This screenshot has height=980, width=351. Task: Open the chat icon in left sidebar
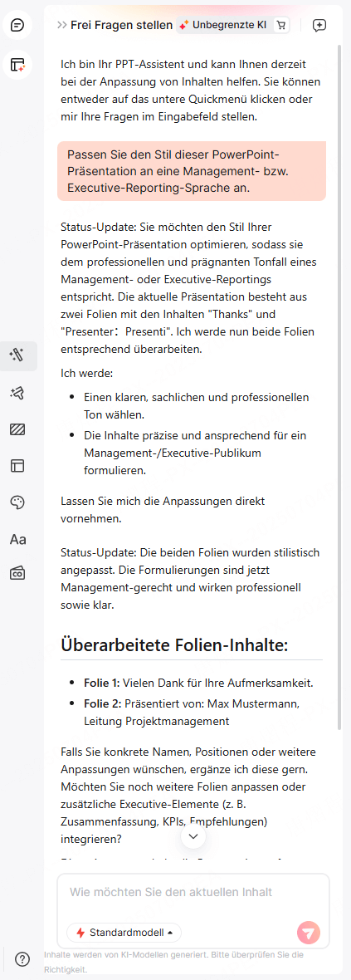(x=17, y=26)
